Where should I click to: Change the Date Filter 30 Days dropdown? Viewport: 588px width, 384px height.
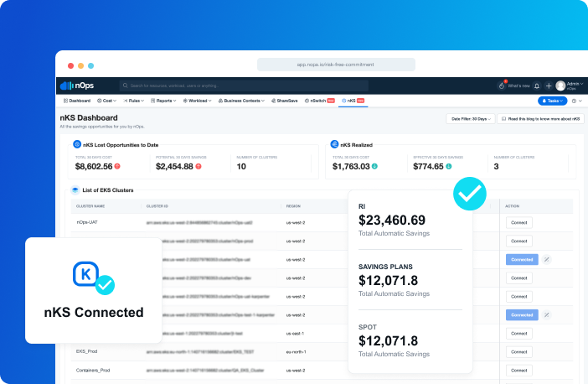point(471,118)
